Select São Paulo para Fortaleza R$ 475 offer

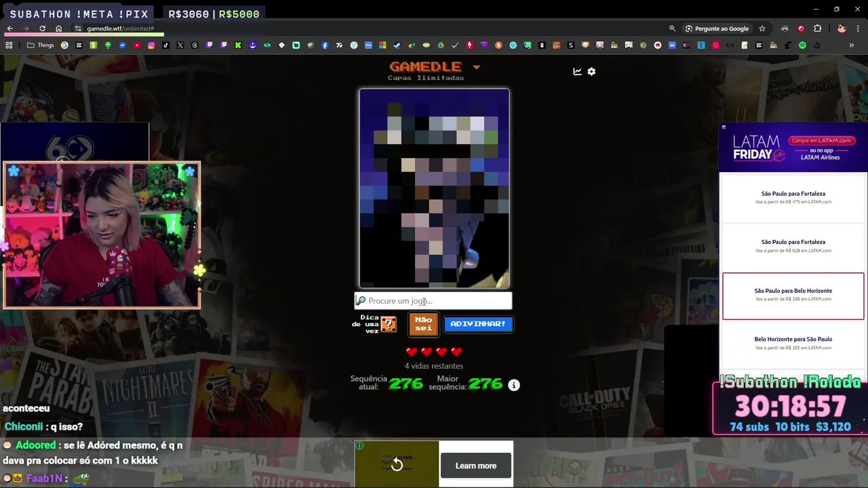click(793, 197)
